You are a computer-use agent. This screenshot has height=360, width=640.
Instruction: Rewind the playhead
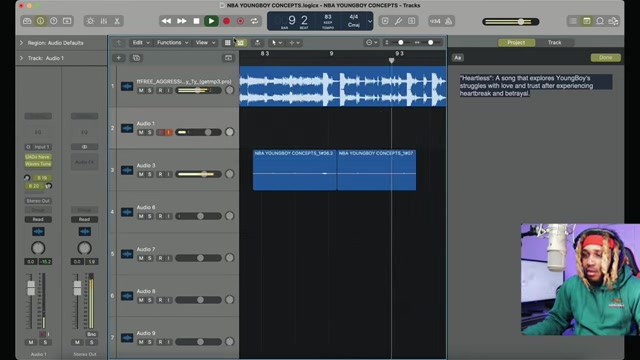(x=166, y=21)
